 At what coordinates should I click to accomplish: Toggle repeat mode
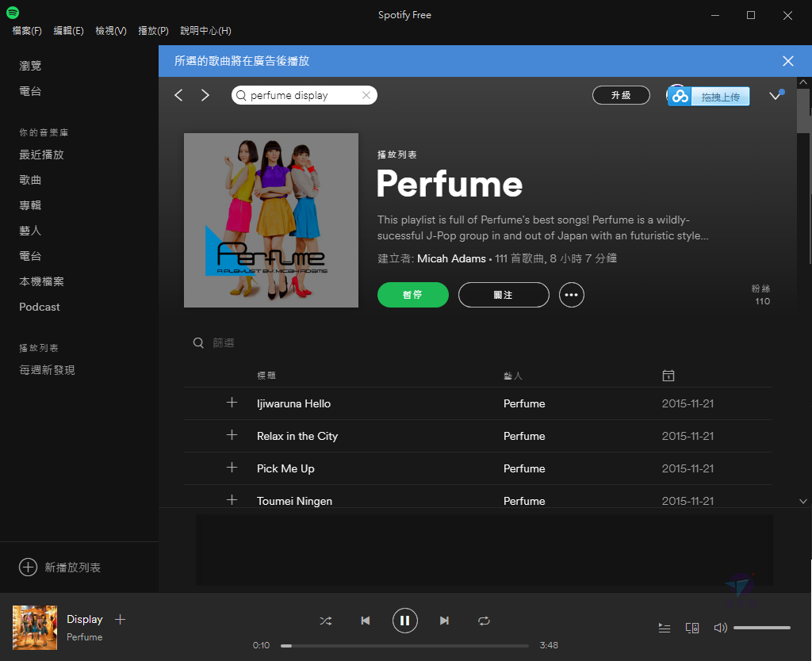click(x=484, y=621)
